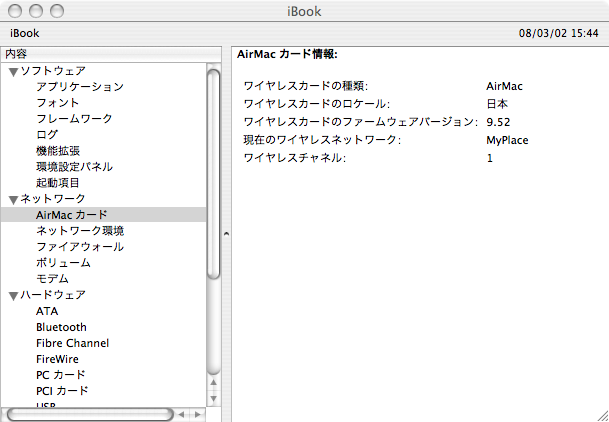Collapse the ネットワーク section triangle

14,200
